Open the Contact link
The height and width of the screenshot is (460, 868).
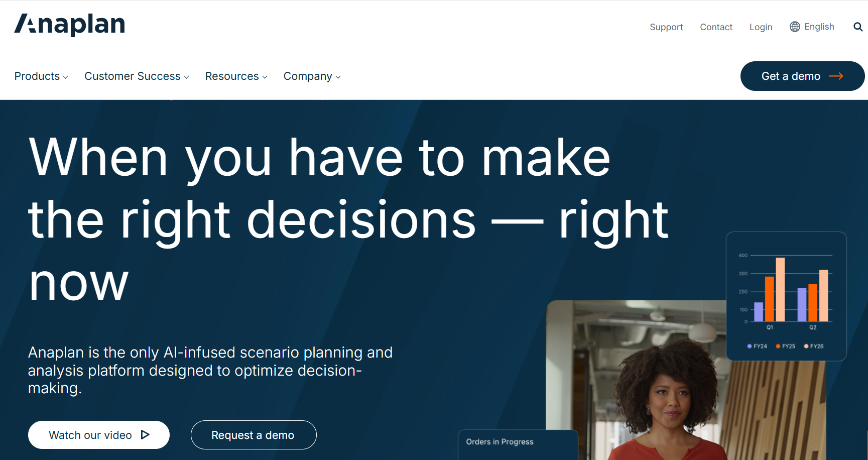pos(716,27)
